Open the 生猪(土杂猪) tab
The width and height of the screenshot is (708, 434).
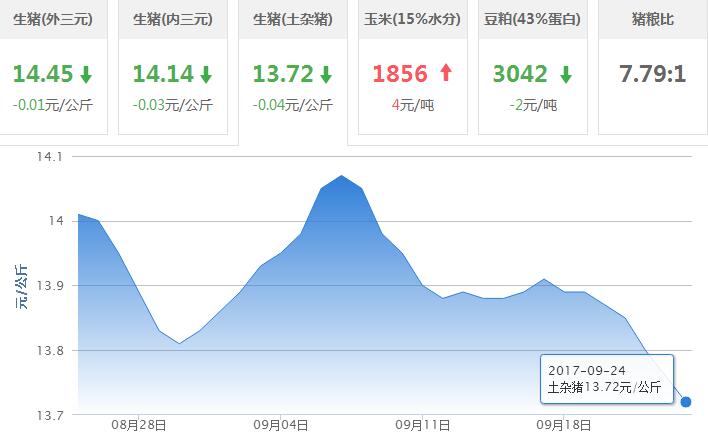(x=293, y=19)
